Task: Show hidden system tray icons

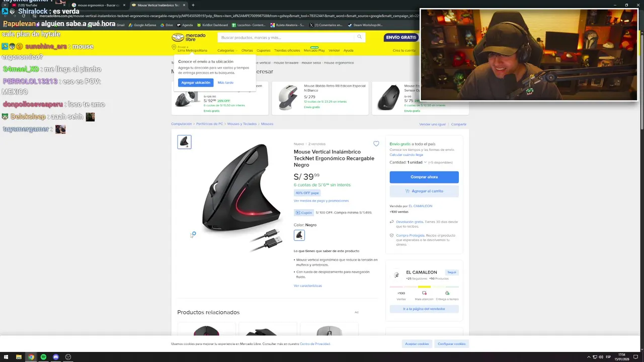Action: [589, 357]
